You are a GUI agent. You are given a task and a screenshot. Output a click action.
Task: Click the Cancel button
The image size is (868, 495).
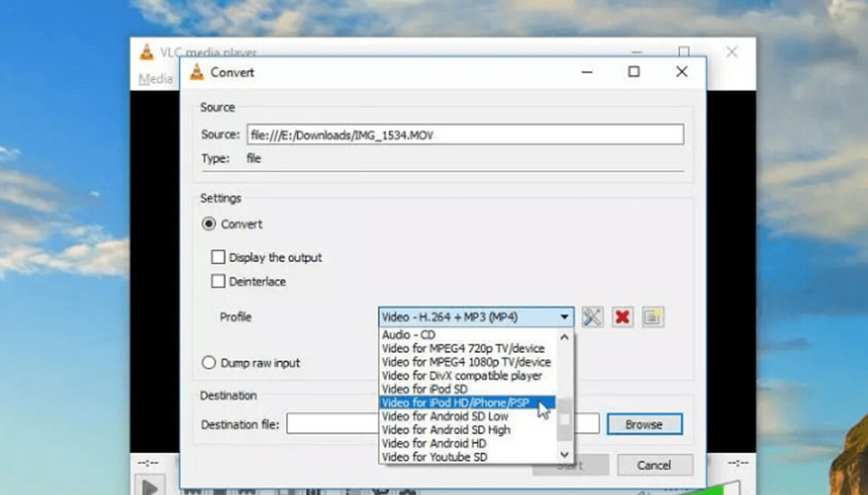click(x=655, y=465)
